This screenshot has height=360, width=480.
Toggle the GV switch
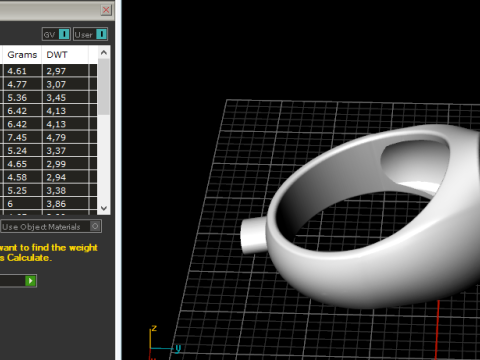point(64,34)
